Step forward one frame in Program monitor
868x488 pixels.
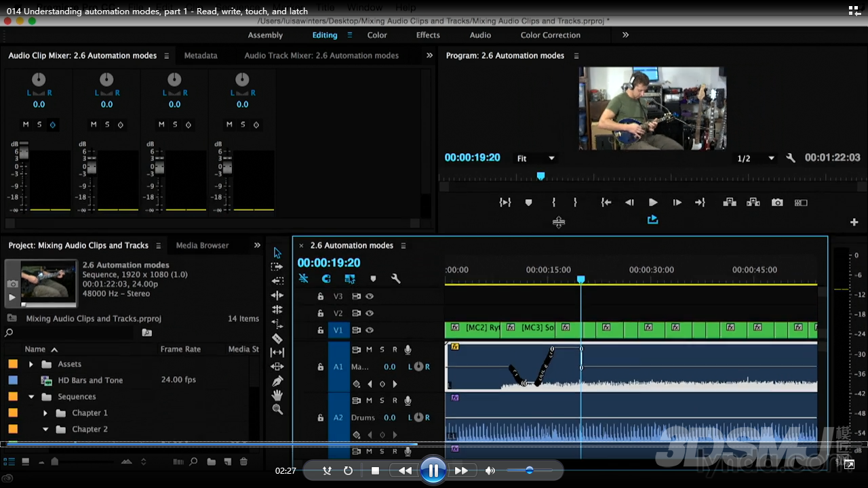[x=677, y=203]
